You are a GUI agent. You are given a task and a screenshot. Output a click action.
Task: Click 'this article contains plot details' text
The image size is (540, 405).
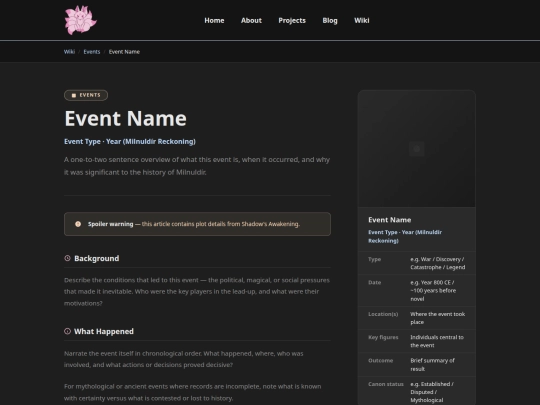pos(221,224)
